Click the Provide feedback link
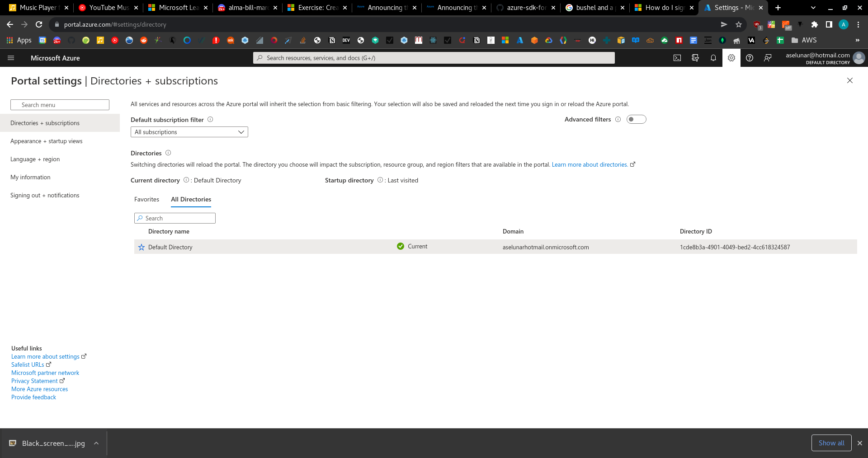This screenshot has width=868, height=458. (34, 397)
